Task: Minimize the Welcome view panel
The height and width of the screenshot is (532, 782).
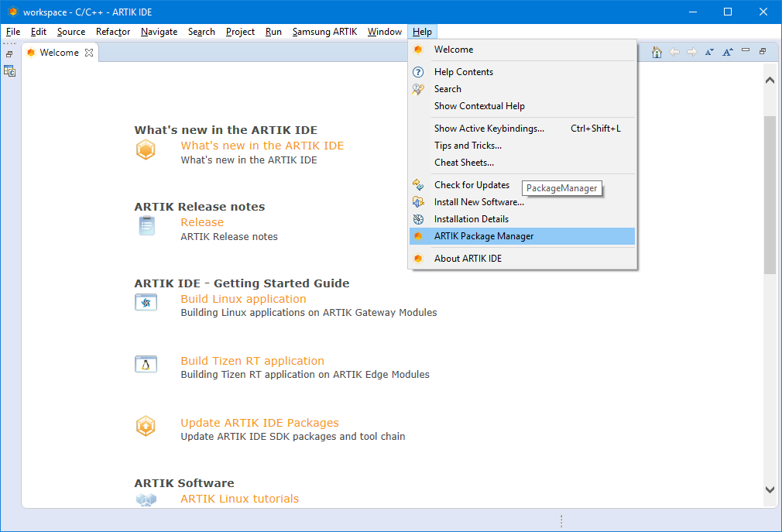Action: 746,50
